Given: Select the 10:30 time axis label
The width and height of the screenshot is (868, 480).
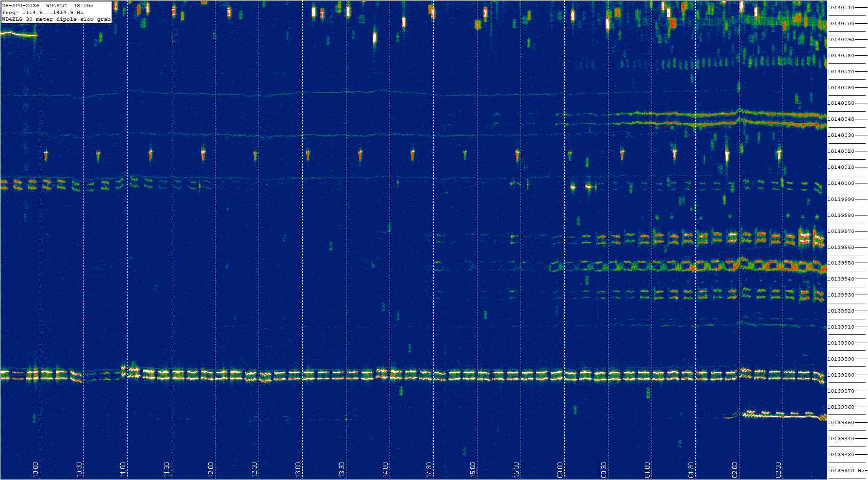Looking at the screenshot, I should (79, 469).
